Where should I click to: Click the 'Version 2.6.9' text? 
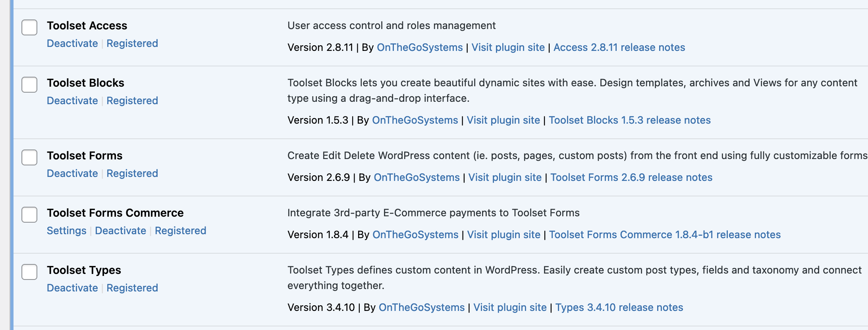pos(319,177)
